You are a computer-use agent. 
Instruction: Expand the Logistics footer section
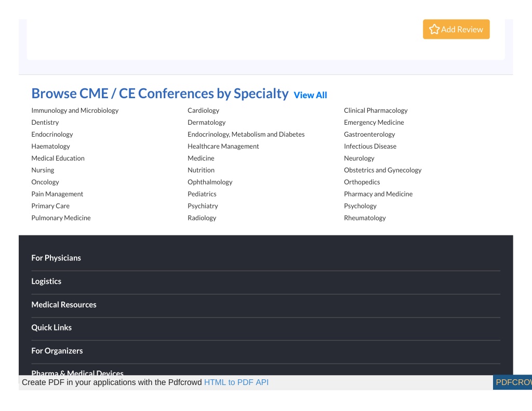(265, 281)
